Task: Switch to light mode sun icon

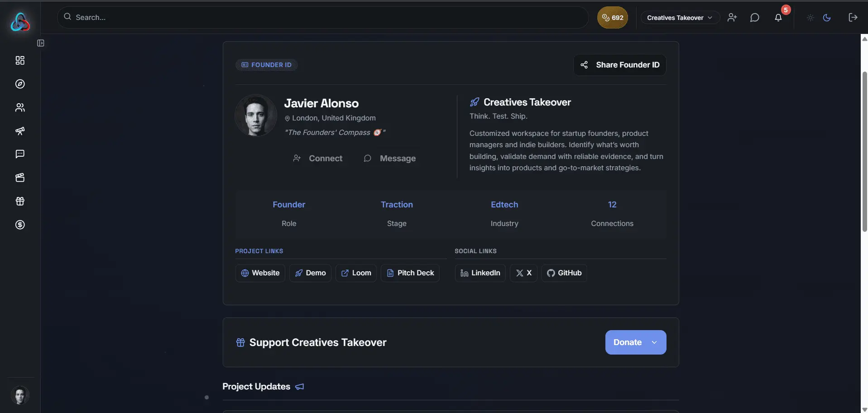Action: point(810,18)
